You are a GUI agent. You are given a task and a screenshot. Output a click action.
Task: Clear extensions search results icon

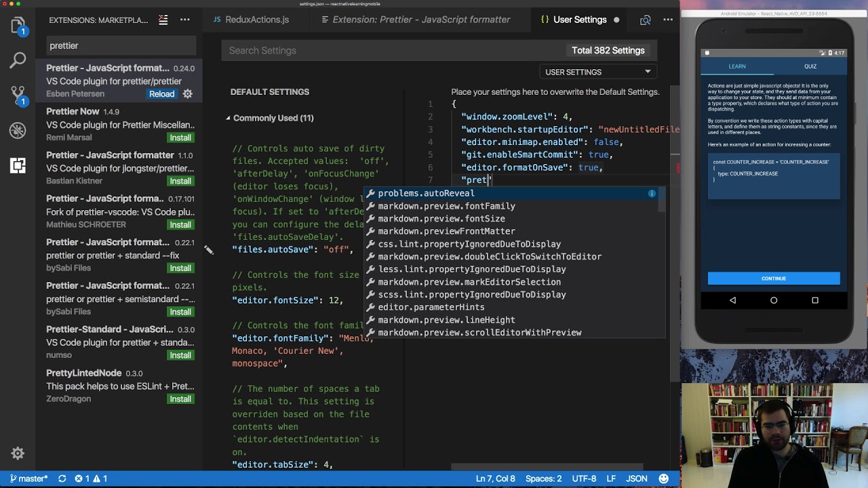(163, 20)
